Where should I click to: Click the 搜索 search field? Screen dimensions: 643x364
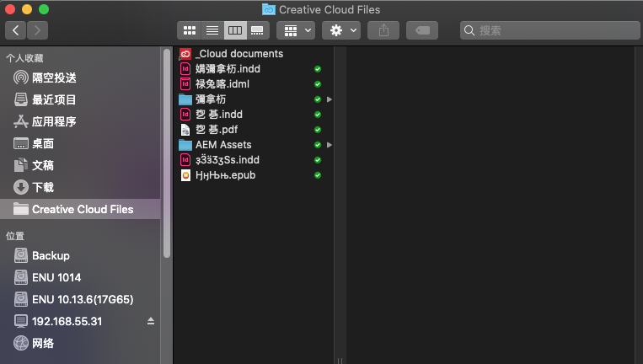click(550, 30)
